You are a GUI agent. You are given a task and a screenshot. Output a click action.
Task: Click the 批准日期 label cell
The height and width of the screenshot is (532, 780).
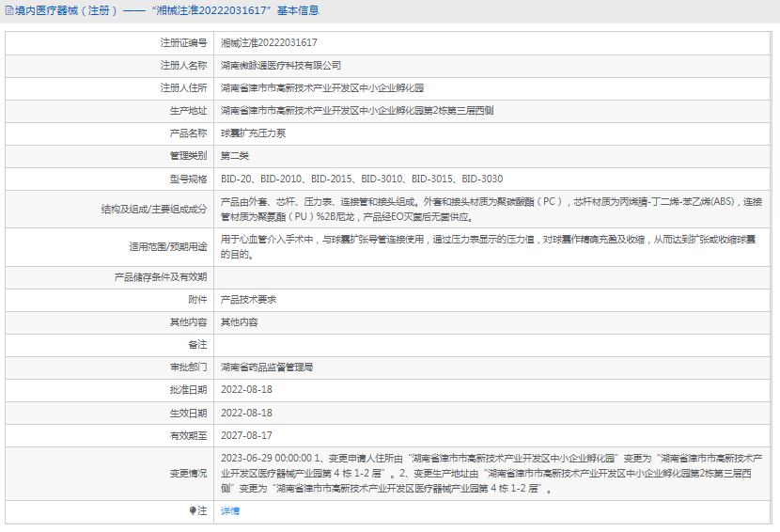point(109,390)
